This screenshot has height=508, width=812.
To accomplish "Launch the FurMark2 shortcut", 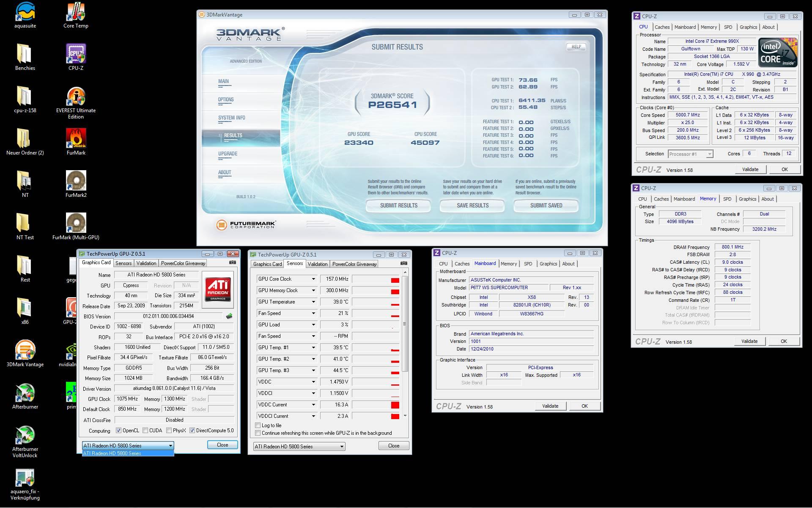I will [x=76, y=185].
